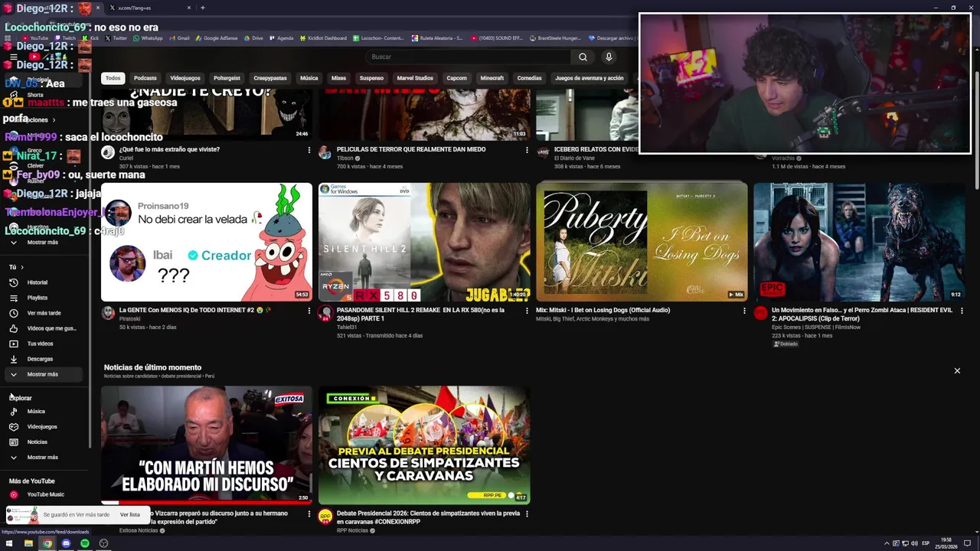Open the WhatsApp bookmark

pyautogui.click(x=147, y=38)
